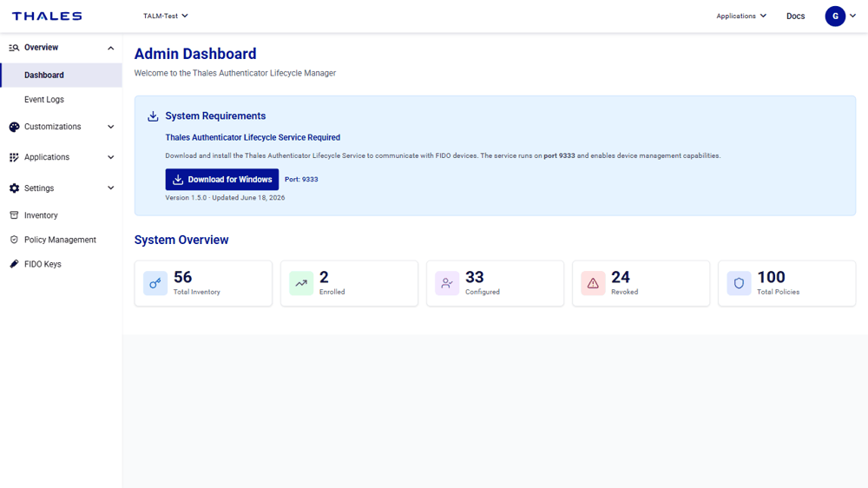Click the System Overview heading
Viewport: 868px width, 488px height.
point(181,240)
